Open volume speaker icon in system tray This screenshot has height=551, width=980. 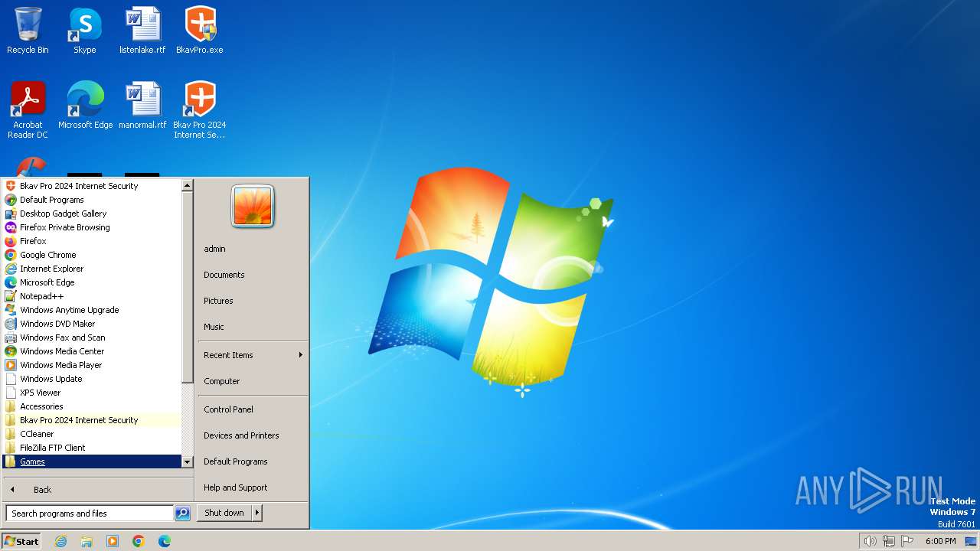(870, 541)
